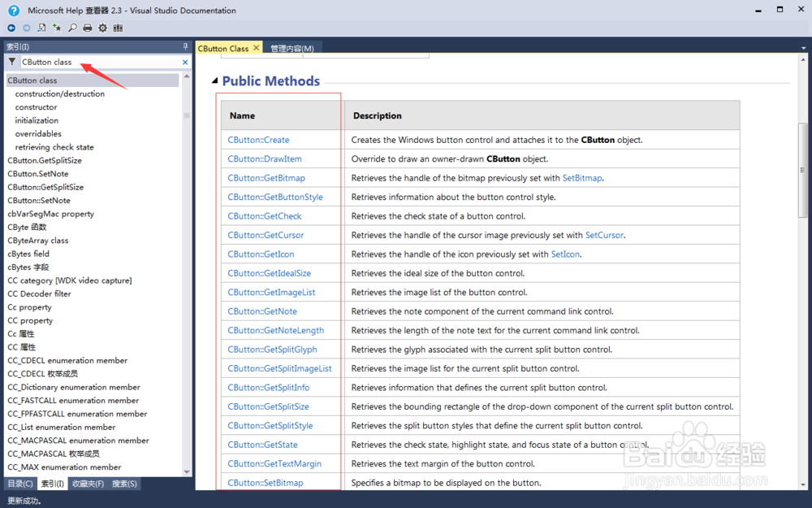This screenshot has width=812, height=508.
Task: Open the CButton::GetBitmap link
Action: (266, 178)
